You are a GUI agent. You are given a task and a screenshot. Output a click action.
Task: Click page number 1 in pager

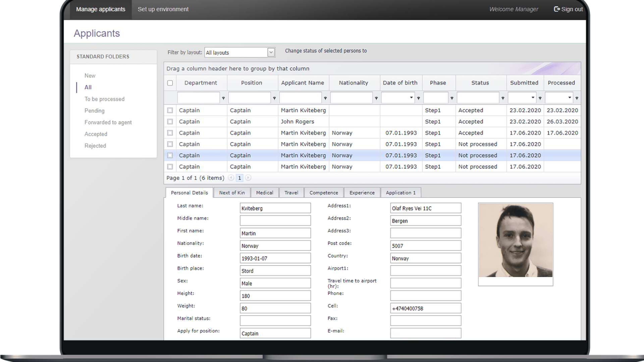point(239,178)
